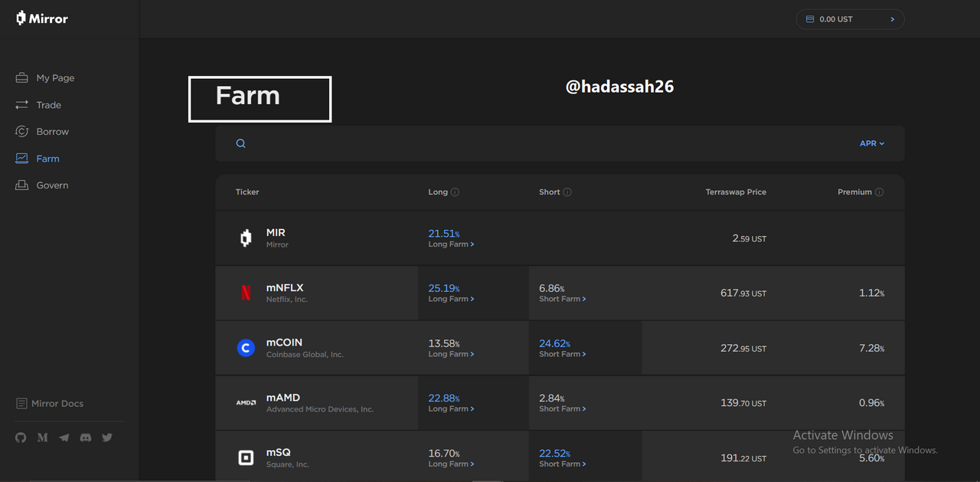Screen dimensions: 980x482
Task: Click the 2.59 UST MIR price
Action: coord(749,238)
